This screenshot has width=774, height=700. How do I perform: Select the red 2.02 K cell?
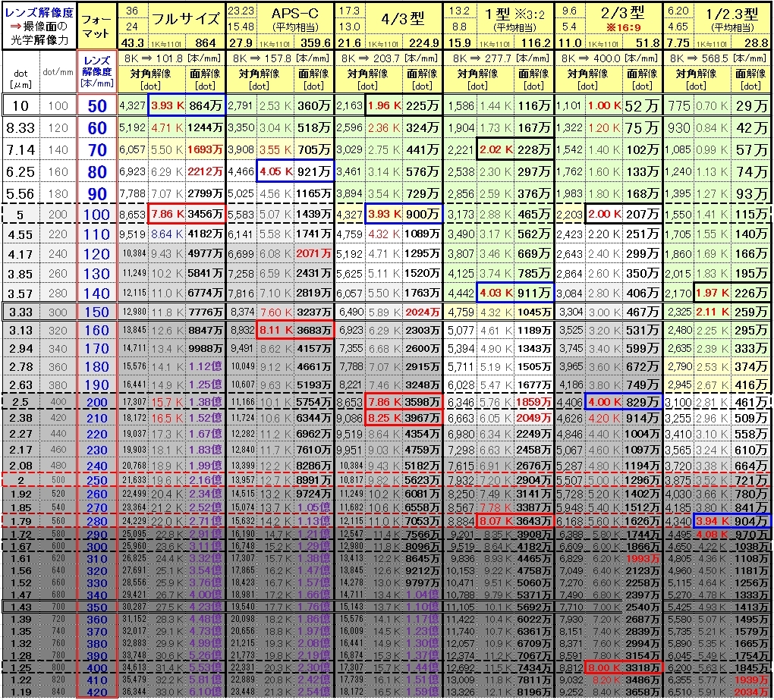[x=496, y=149]
